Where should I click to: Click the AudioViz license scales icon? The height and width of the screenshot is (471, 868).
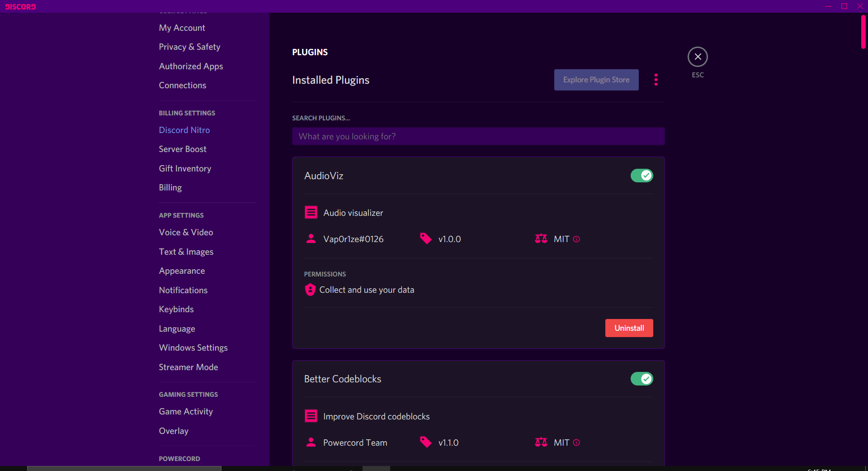541,238
